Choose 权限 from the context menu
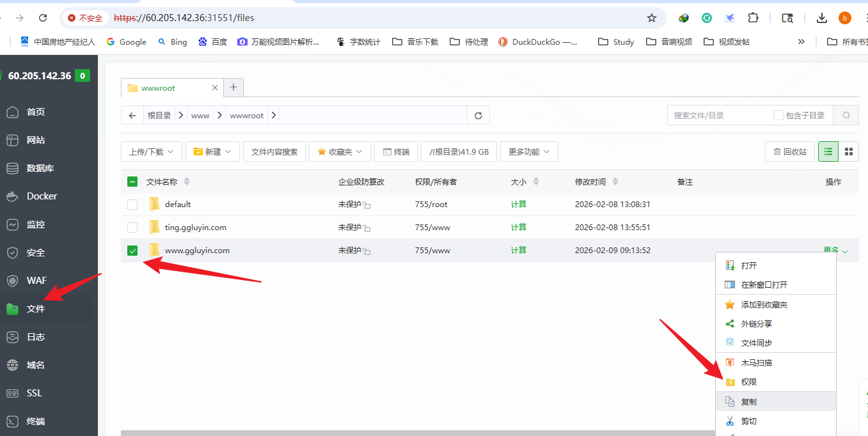The height and width of the screenshot is (436, 868). [x=748, y=382]
